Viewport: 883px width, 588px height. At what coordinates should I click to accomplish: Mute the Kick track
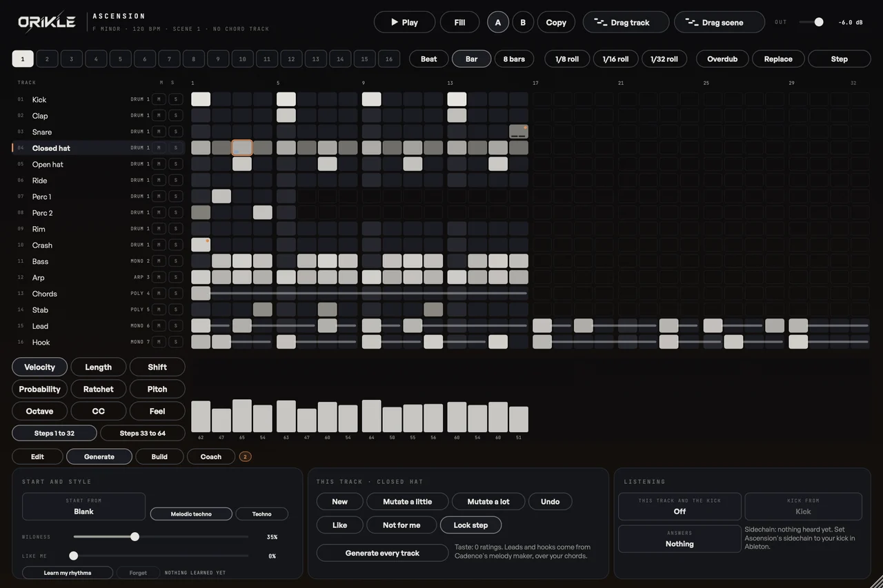click(159, 99)
